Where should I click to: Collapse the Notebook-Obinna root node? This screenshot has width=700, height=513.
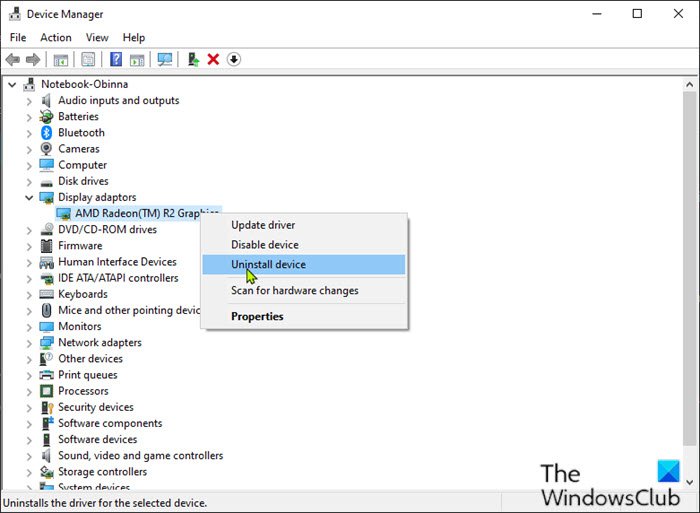coord(12,84)
